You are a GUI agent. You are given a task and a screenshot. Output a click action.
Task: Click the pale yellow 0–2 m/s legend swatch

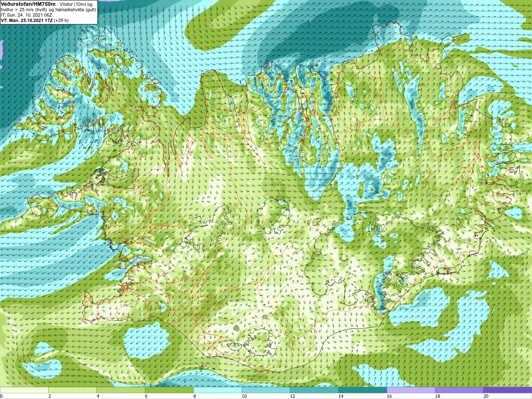tap(24, 390)
